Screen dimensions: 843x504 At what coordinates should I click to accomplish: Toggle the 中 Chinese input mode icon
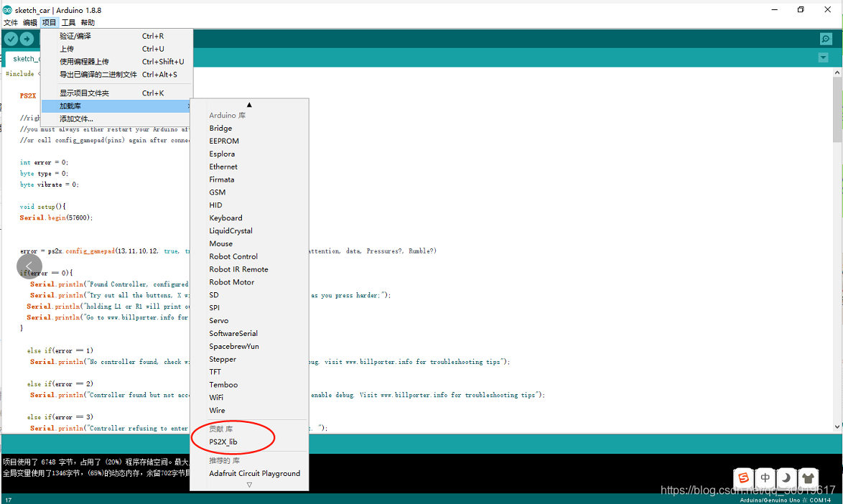(765, 477)
